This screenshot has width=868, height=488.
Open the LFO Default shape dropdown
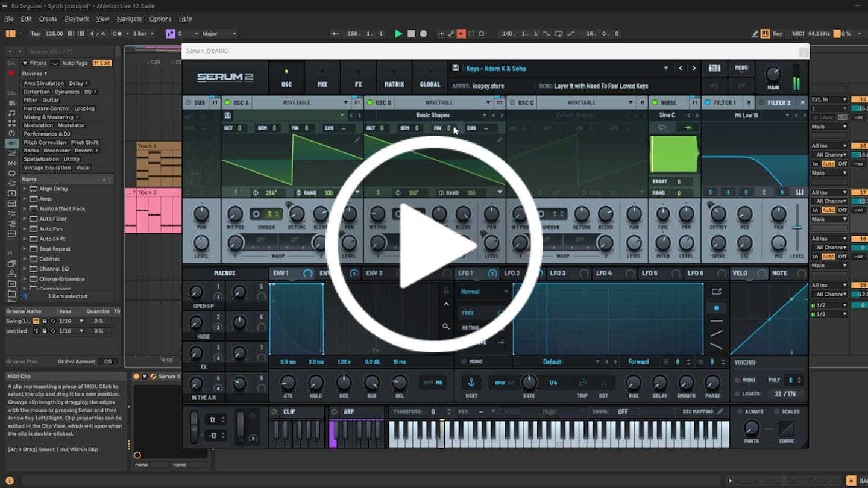click(x=559, y=362)
